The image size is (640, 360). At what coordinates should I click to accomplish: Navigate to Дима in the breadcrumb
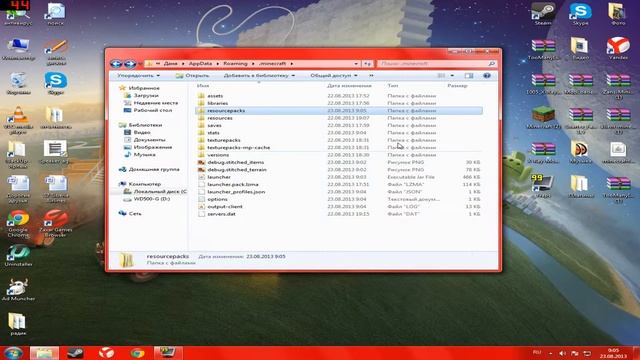pyautogui.click(x=170, y=64)
